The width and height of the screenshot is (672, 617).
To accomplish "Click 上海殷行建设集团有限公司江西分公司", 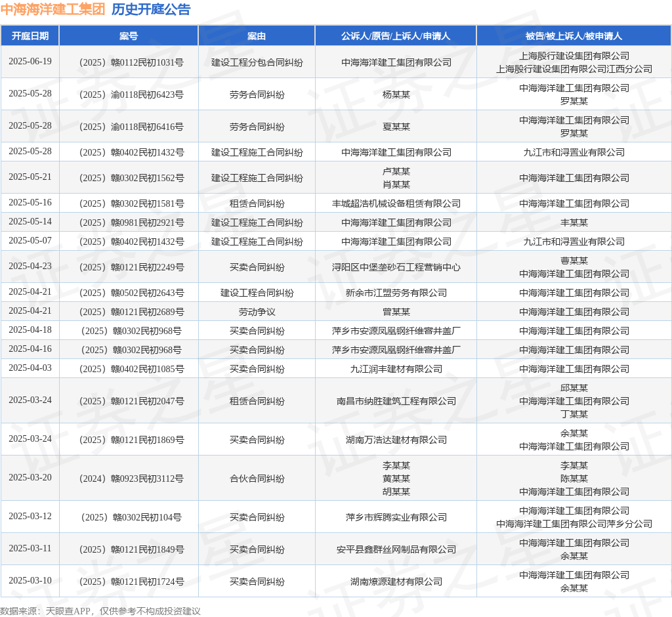I will coord(574,69).
